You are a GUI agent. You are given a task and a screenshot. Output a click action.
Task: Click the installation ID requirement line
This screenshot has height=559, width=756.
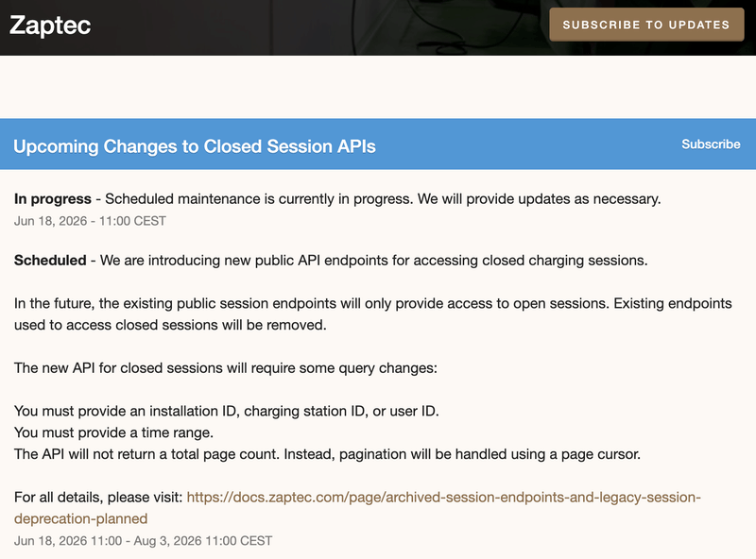[x=227, y=411]
